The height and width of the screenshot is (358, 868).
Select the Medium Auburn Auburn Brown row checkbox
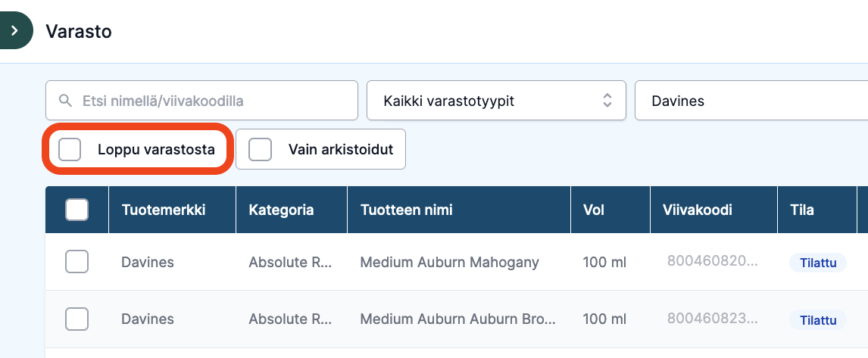click(77, 319)
